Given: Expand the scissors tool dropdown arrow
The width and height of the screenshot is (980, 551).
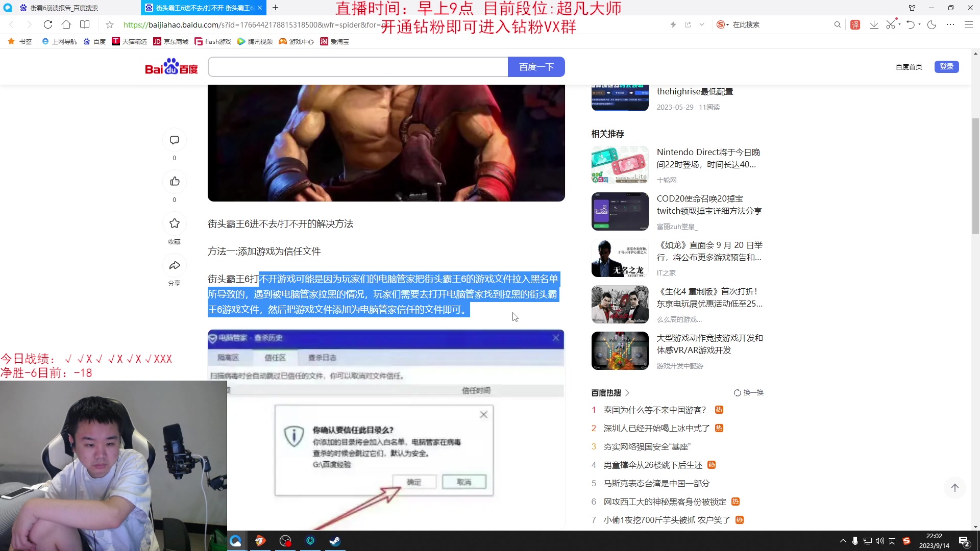Looking at the screenshot, I should 899,24.
